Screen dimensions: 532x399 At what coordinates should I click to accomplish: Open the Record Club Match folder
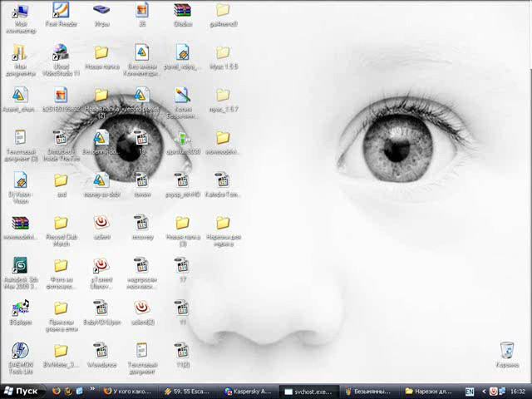coord(61,224)
